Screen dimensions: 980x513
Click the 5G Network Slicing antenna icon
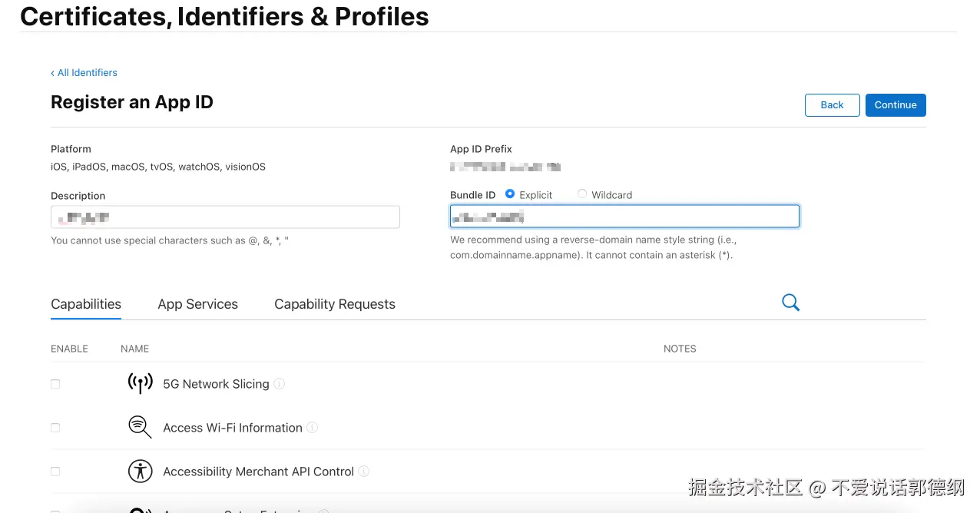[140, 383]
